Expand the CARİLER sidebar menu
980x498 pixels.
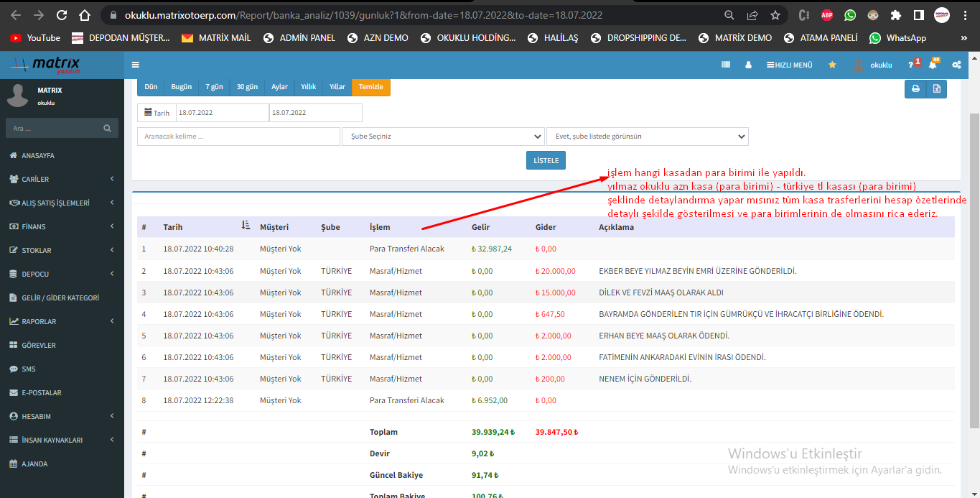click(x=61, y=179)
